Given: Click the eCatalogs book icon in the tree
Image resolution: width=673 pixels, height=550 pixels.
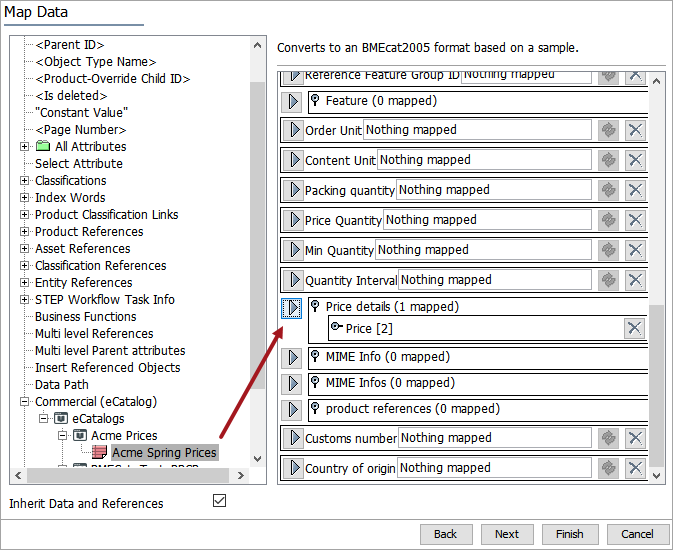Looking at the screenshot, I should pyautogui.click(x=61, y=418).
